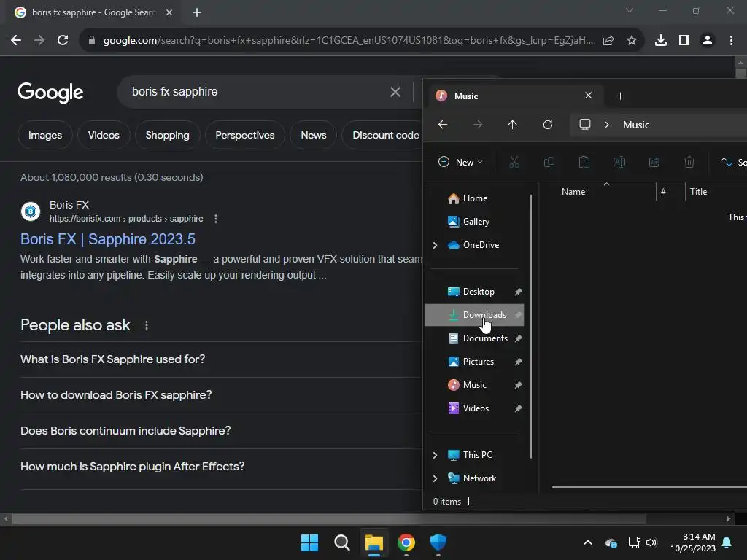Expand "Does Boris continuum include Sapphire?" question
Screen dimensions: 747x560
(221, 431)
